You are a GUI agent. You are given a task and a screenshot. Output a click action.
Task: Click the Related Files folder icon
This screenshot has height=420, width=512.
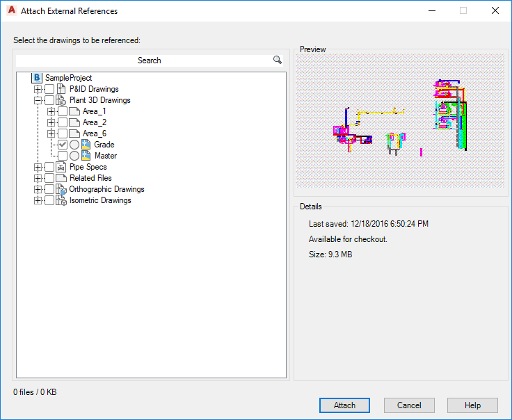tap(61, 178)
